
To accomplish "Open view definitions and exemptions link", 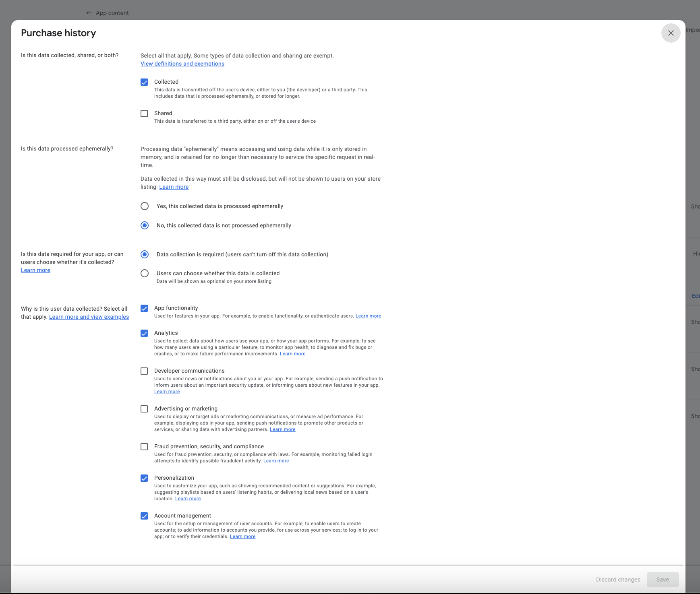I will [x=182, y=64].
